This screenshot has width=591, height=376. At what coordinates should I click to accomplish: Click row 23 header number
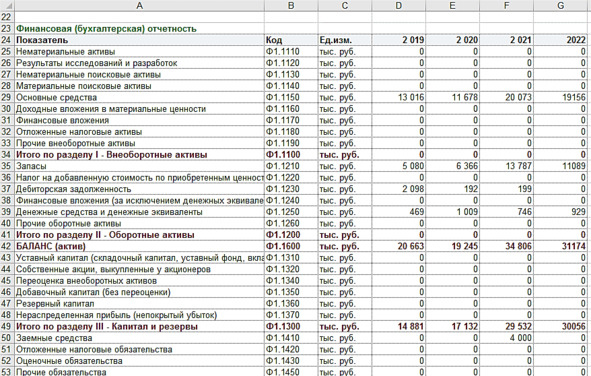click(x=7, y=29)
